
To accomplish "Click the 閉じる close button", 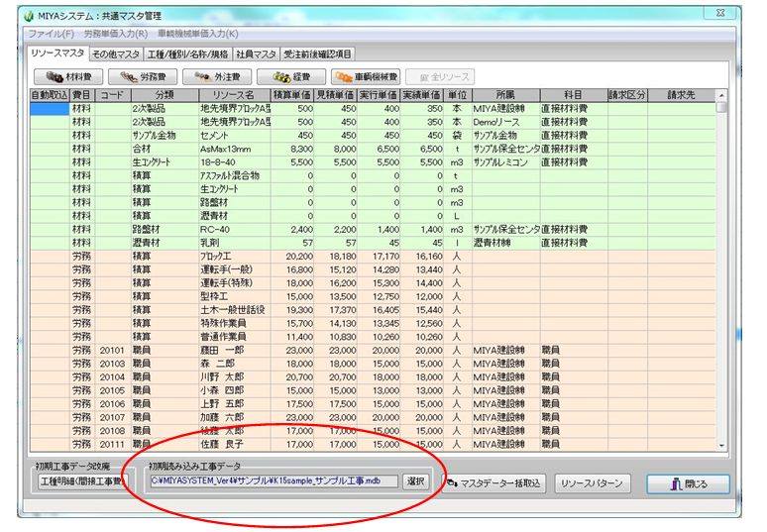I will (x=689, y=483).
